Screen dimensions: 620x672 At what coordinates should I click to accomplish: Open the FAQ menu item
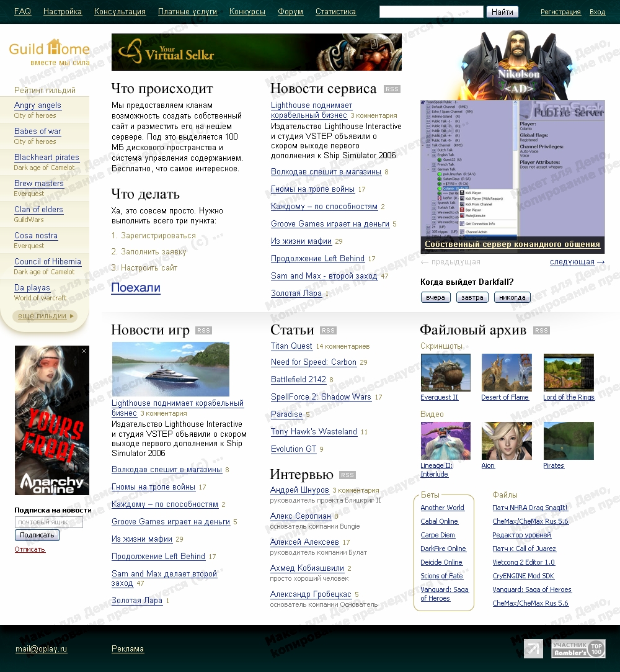pyautogui.click(x=23, y=12)
